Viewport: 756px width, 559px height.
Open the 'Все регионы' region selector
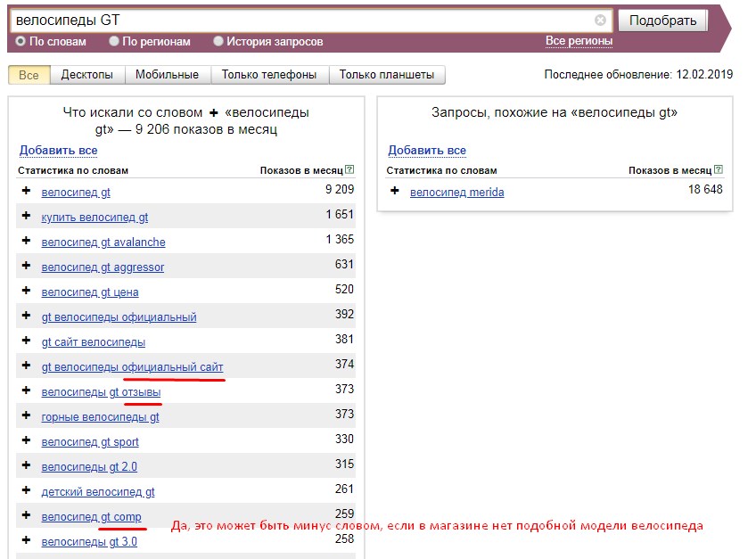click(579, 41)
